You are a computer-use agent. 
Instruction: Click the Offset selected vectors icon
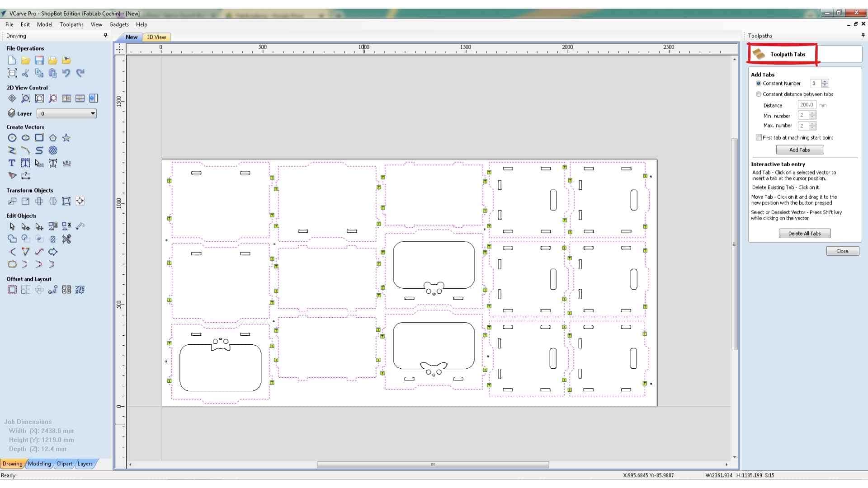(12, 290)
